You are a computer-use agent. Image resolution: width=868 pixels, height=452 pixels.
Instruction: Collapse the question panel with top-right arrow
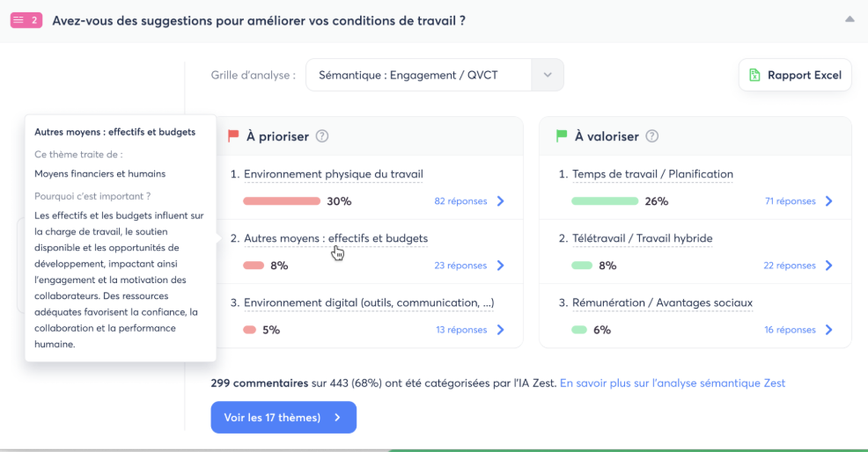click(849, 18)
